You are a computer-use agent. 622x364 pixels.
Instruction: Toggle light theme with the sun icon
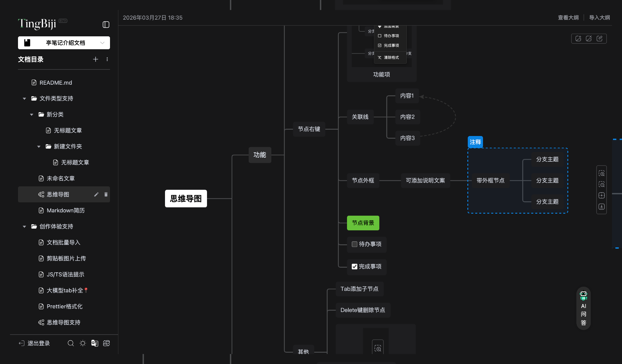(x=83, y=343)
